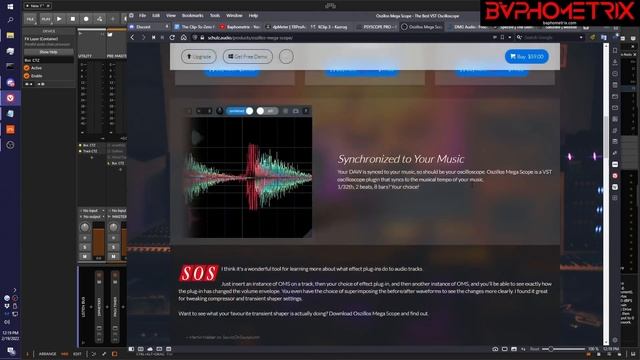Go forward in browser history
The image size is (640, 360).
(143, 38)
